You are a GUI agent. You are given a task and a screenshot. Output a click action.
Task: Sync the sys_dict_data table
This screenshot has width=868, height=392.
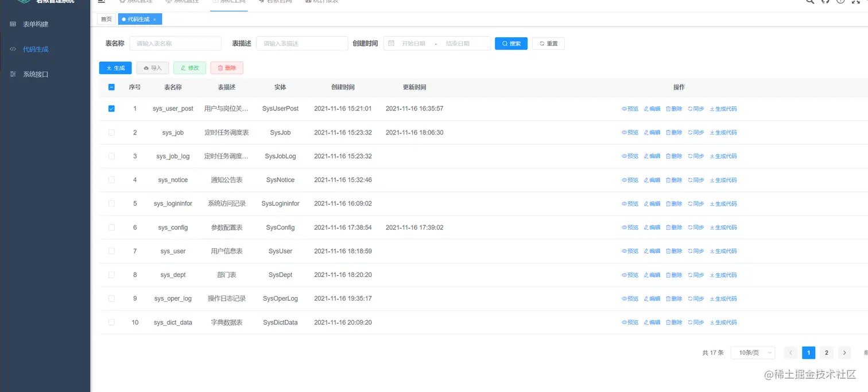(x=696, y=322)
